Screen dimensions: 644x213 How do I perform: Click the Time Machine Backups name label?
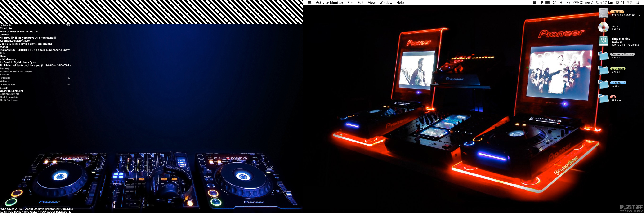click(x=621, y=40)
